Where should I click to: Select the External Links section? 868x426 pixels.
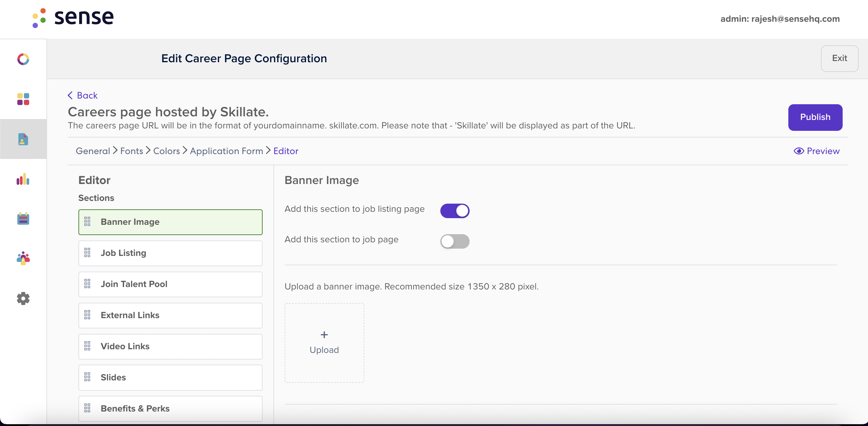171,315
